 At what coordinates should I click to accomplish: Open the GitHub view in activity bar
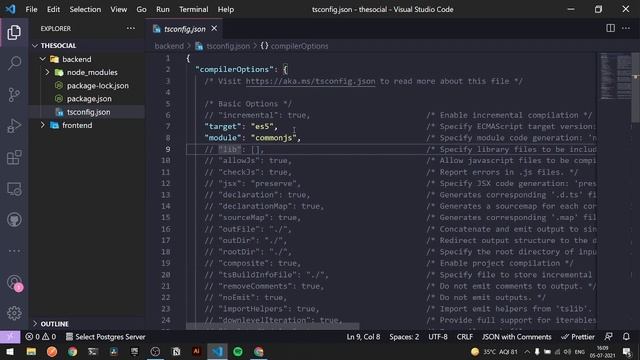click(x=14, y=220)
